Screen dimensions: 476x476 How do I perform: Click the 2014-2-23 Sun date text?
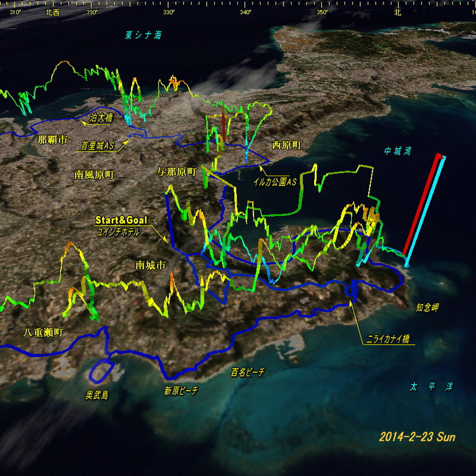coord(416,437)
